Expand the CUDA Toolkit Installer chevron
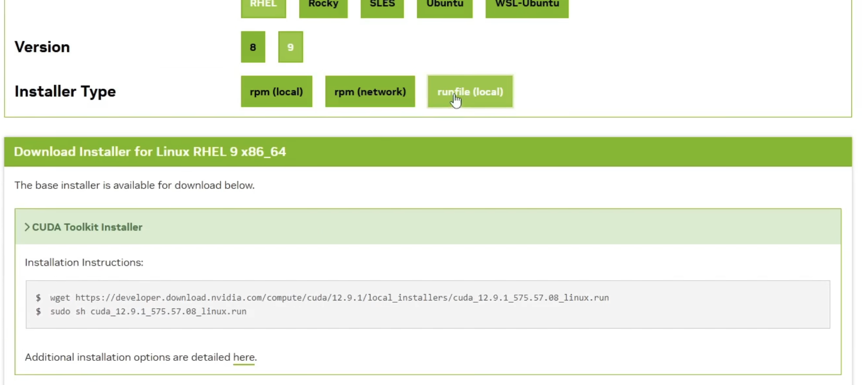Screen dimensions: 868x385 click(x=27, y=227)
